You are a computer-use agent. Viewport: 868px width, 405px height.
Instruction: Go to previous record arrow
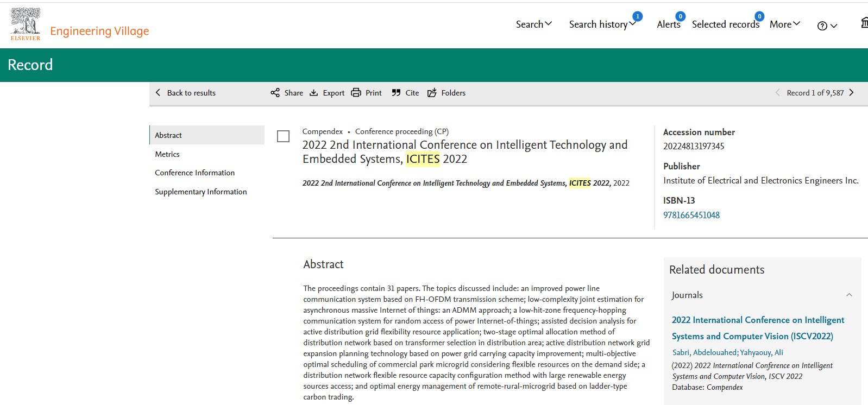tap(777, 93)
